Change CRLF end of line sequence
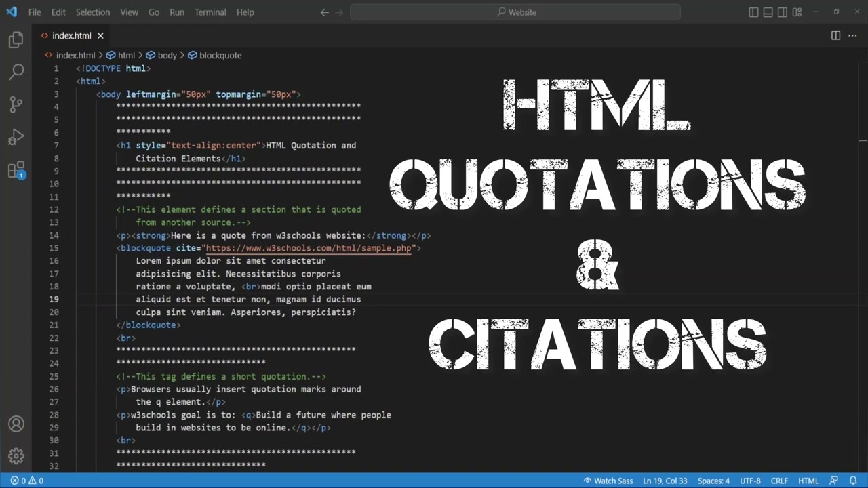This screenshot has width=868, height=488. pyautogui.click(x=779, y=481)
